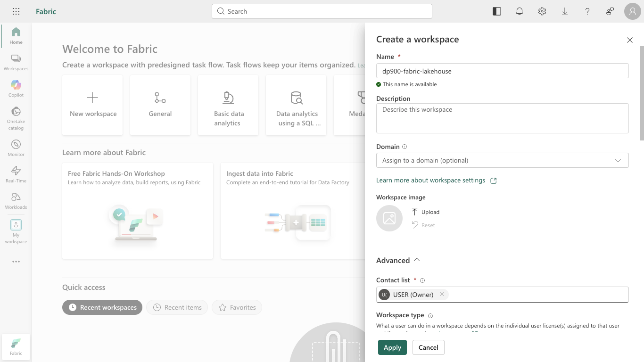Open Copilot in the sidebar
This screenshot has height=362, width=644.
(x=16, y=89)
